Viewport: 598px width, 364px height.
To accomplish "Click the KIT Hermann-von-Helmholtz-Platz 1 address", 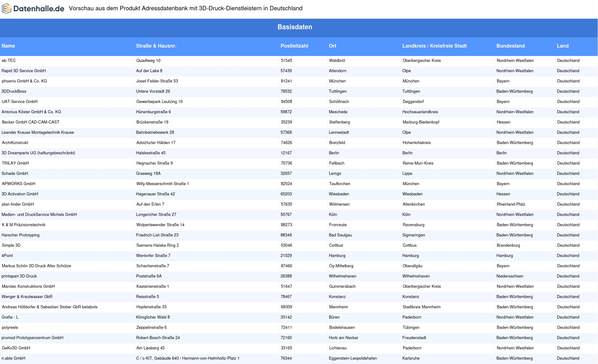I will pos(188,358).
